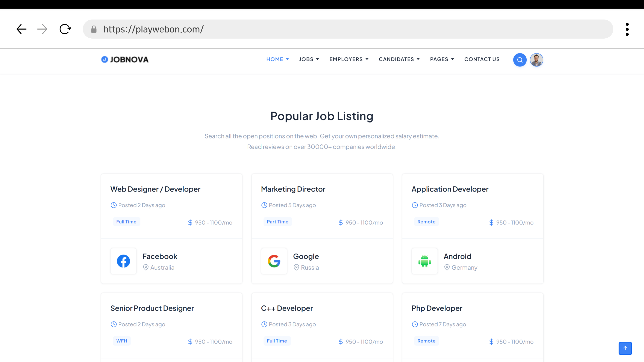Click the browser forward arrow
Viewport: 644px width, 362px height.
[x=42, y=29]
